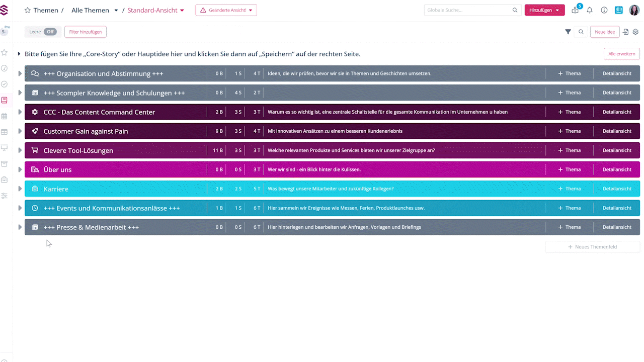Favorite the Themen page with star
Image resolution: width=644 pixels, height=362 pixels.
pyautogui.click(x=28, y=10)
